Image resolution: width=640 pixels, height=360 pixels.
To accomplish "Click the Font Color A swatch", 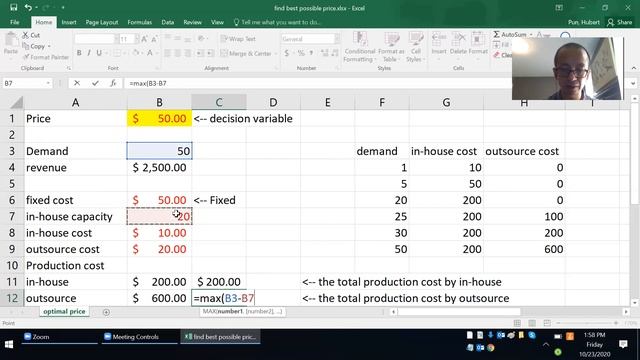I will pos(150,53).
